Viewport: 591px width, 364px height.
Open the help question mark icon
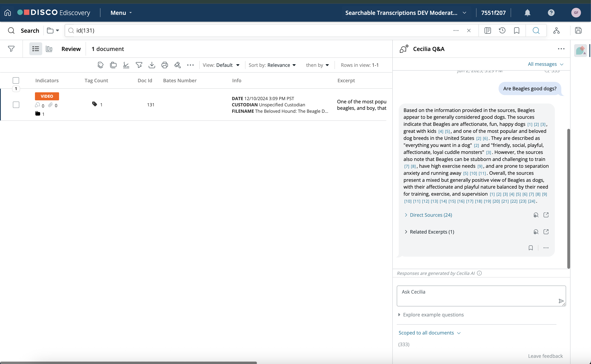(551, 12)
